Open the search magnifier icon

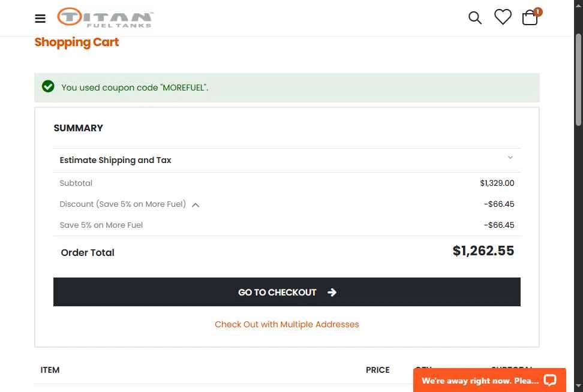[x=475, y=18]
